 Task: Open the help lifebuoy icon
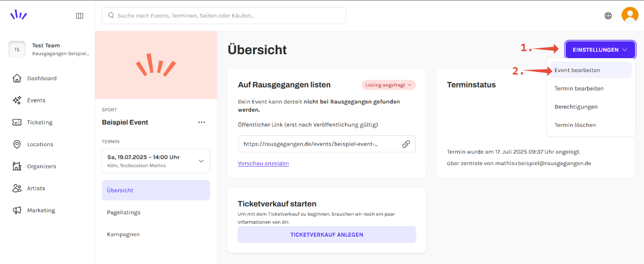click(x=608, y=15)
